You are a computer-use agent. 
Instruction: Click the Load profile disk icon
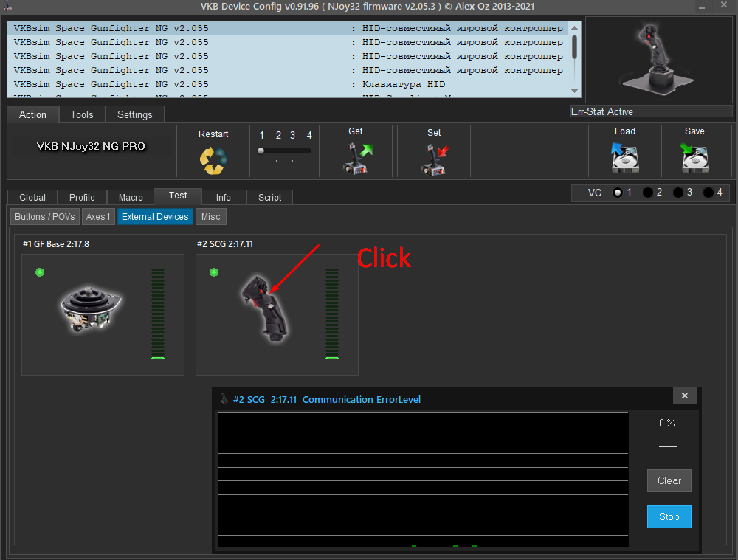point(624,158)
